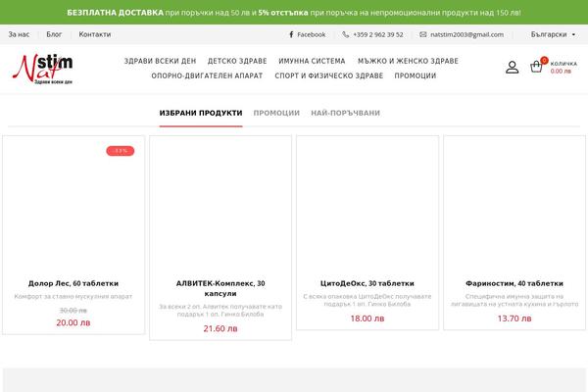Click the 13.70 лв price

514,318
